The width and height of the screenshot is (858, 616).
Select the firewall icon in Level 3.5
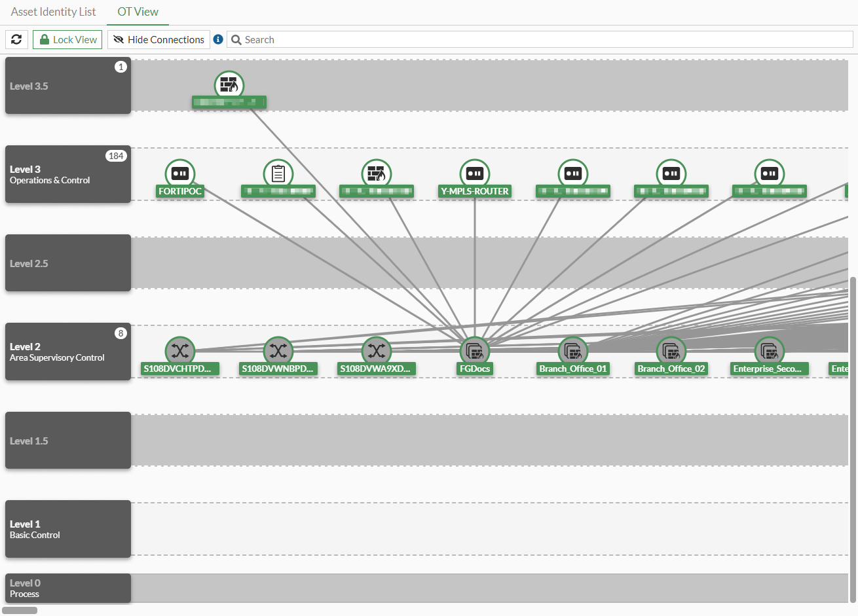pyautogui.click(x=229, y=85)
